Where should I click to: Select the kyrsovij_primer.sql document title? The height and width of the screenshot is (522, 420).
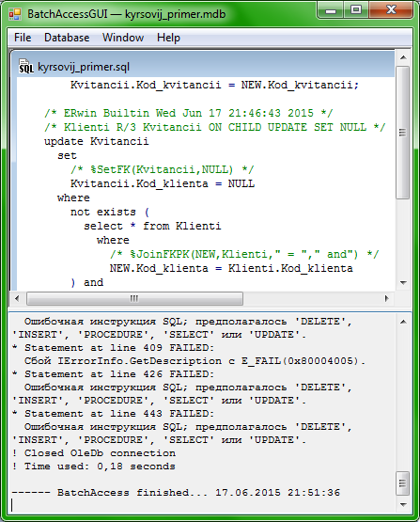click(84, 67)
